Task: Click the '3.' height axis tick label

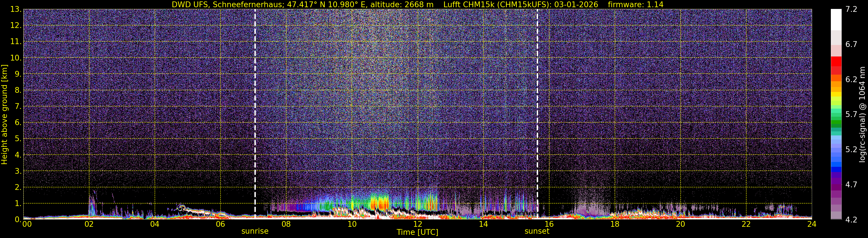Action: point(18,171)
